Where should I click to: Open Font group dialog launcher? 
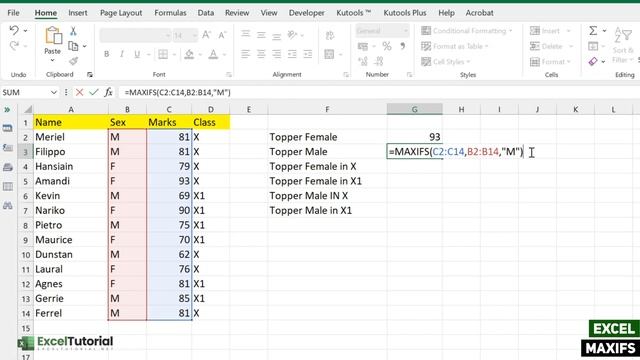click(x=229, y=75)
